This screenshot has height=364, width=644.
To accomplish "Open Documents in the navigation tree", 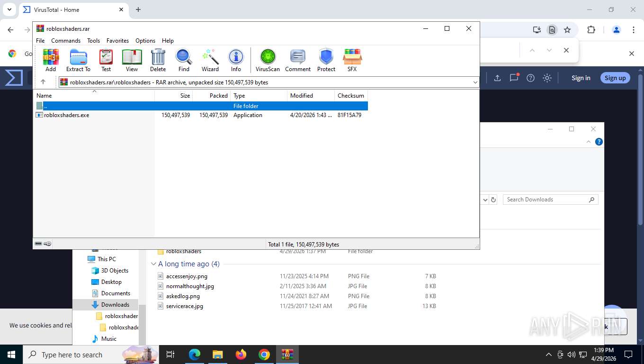I will 116,293.
